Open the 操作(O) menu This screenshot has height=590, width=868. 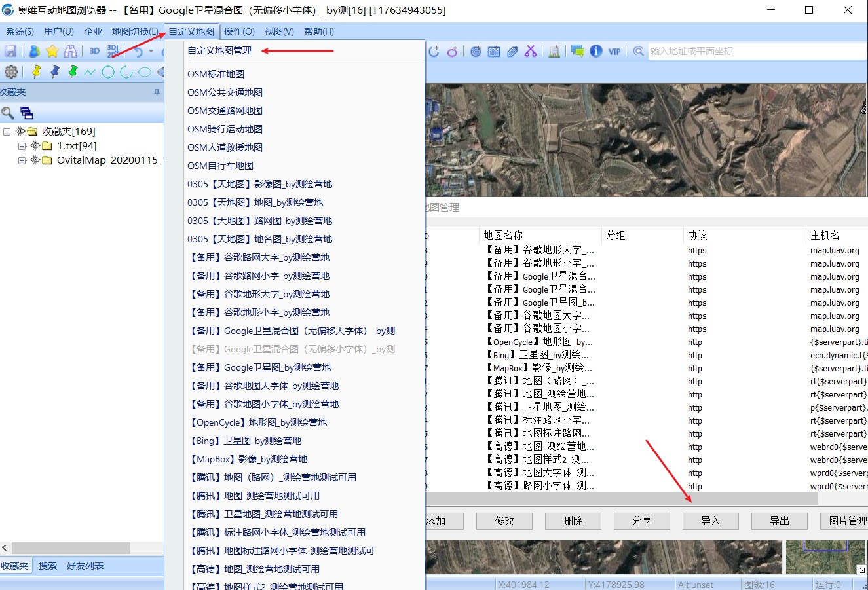pyautogui.click(x=239, y=31)
